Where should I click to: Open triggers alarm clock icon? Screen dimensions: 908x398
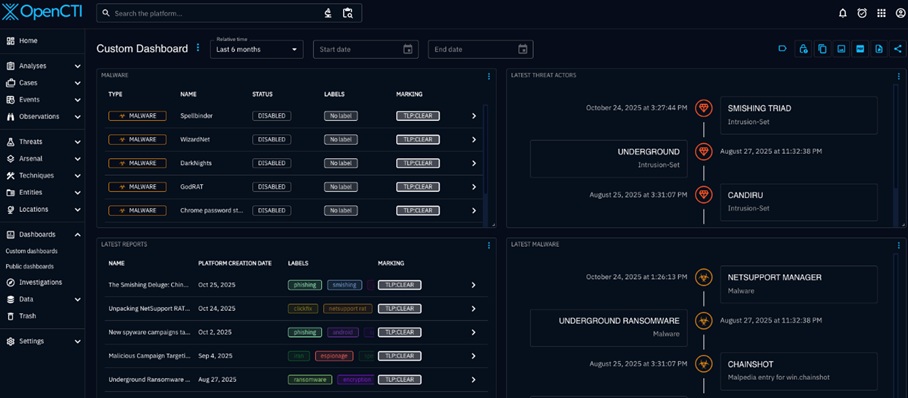tap(862, 13)
